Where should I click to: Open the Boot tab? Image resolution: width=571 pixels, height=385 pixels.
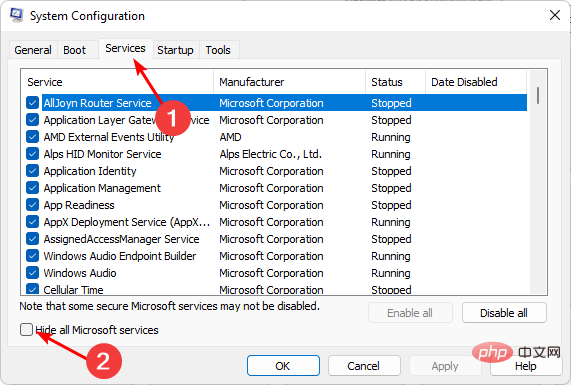click(x=75, y=50)
